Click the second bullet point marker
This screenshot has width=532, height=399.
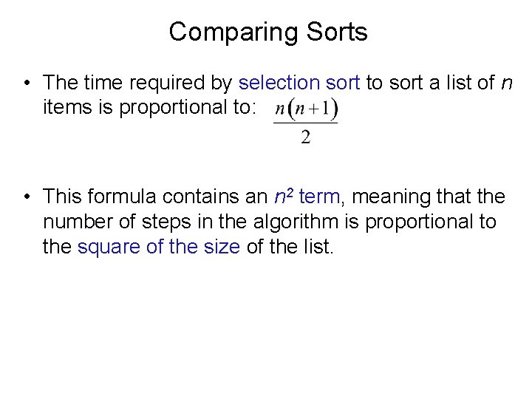click(x=27, y=197)
